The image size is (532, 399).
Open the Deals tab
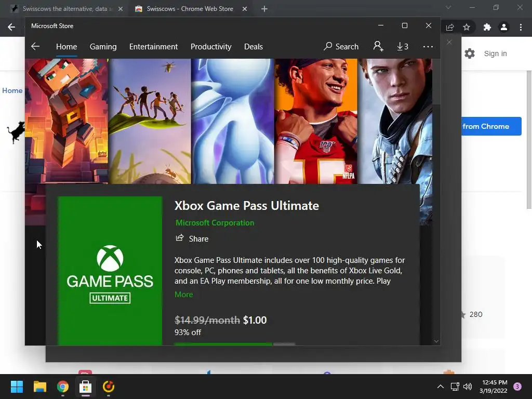click(254, 46)
